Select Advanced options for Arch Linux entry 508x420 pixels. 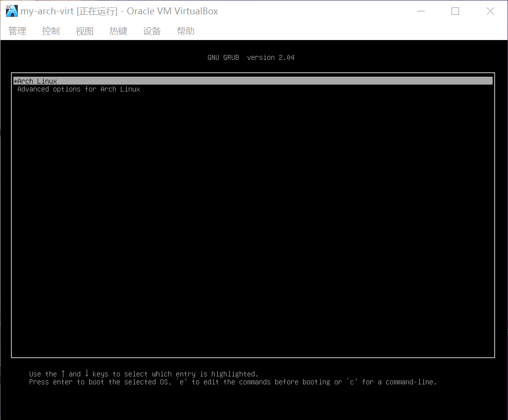(79, 89)
